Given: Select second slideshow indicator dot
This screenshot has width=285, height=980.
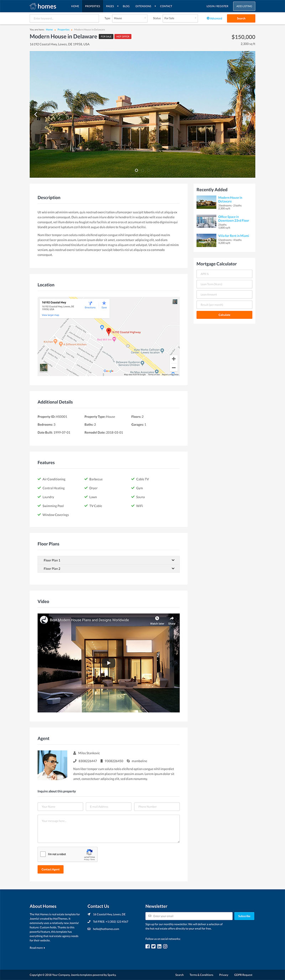Looking at the screenshot, I should pyautogui.click(x=143, y=170).
